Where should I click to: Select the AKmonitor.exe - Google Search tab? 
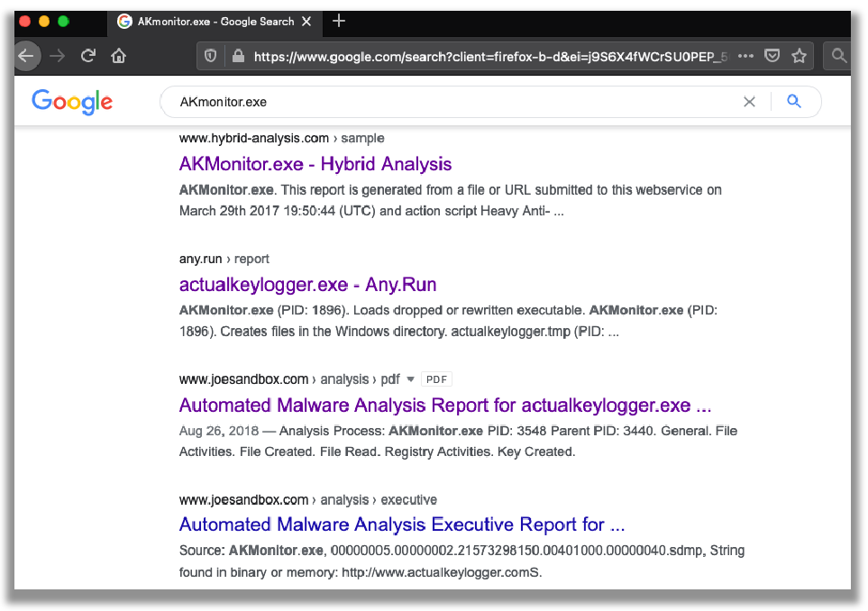coord(215,23)
